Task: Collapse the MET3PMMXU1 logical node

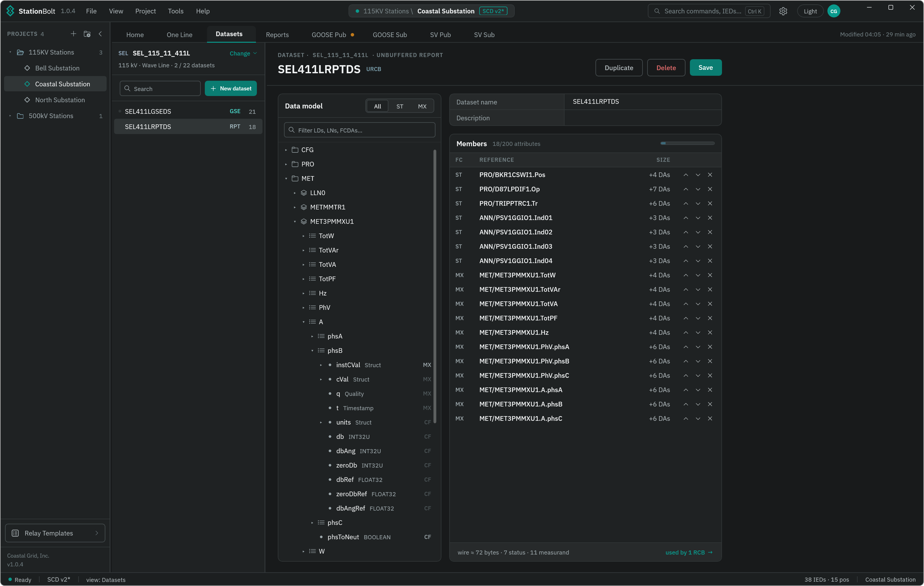Action: click(295, 222)
